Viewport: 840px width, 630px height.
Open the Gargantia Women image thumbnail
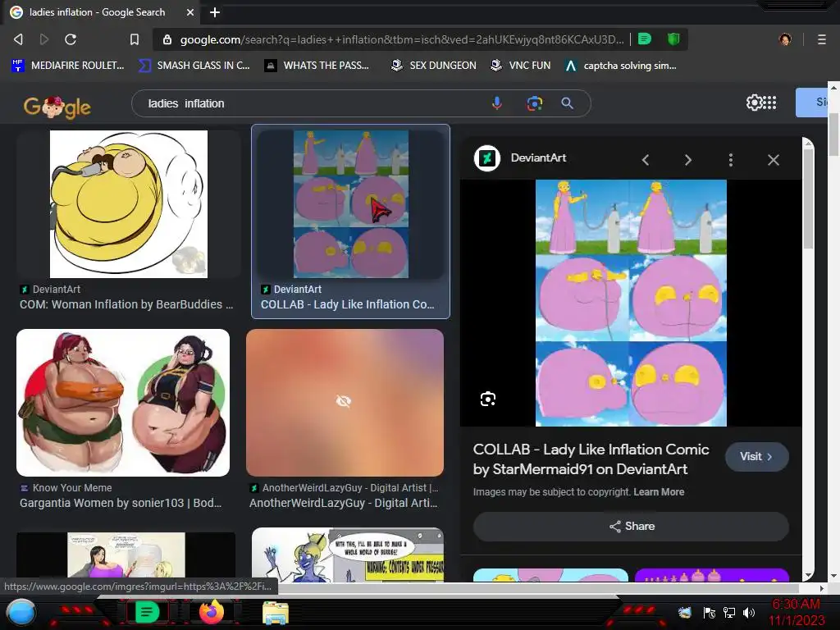click(123, 403)
